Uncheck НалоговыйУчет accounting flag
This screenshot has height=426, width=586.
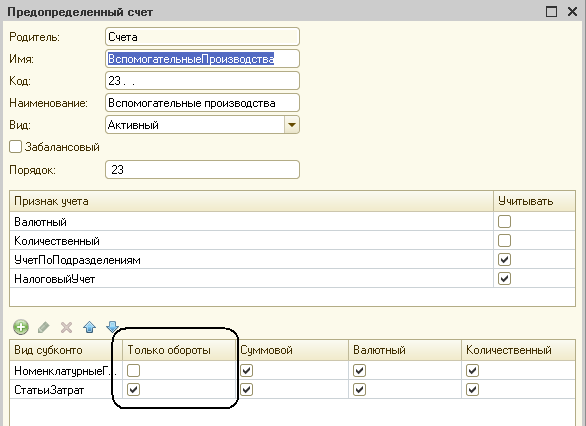click(x=504, y=278)
